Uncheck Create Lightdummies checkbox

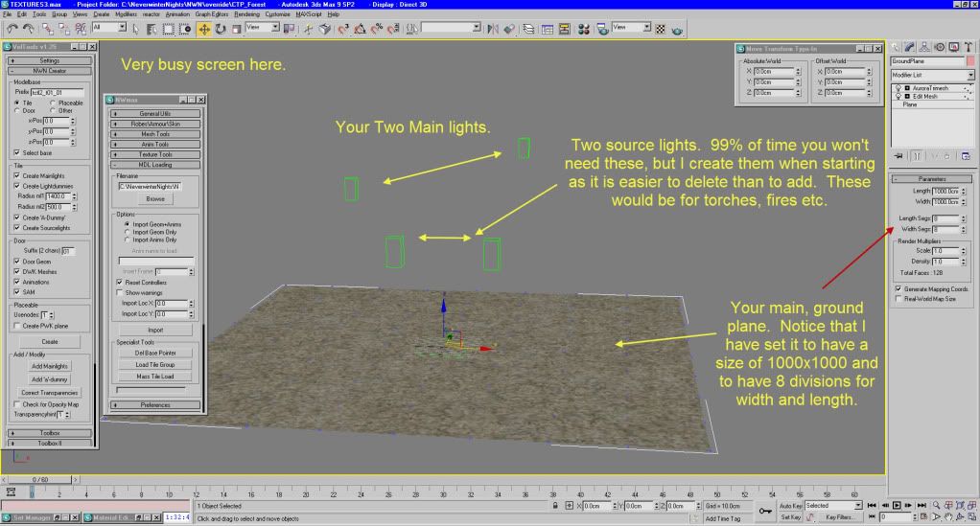(x=17, y=186)
